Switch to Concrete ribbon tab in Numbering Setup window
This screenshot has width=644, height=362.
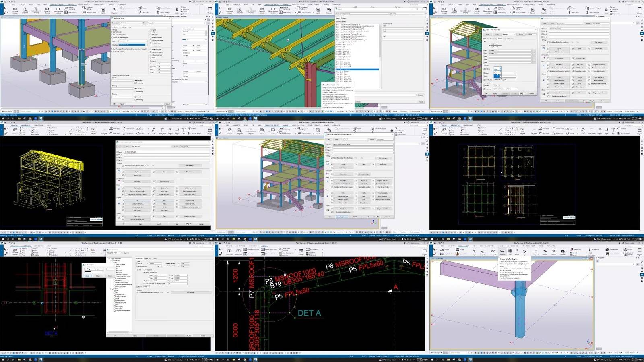coord(22,4)
